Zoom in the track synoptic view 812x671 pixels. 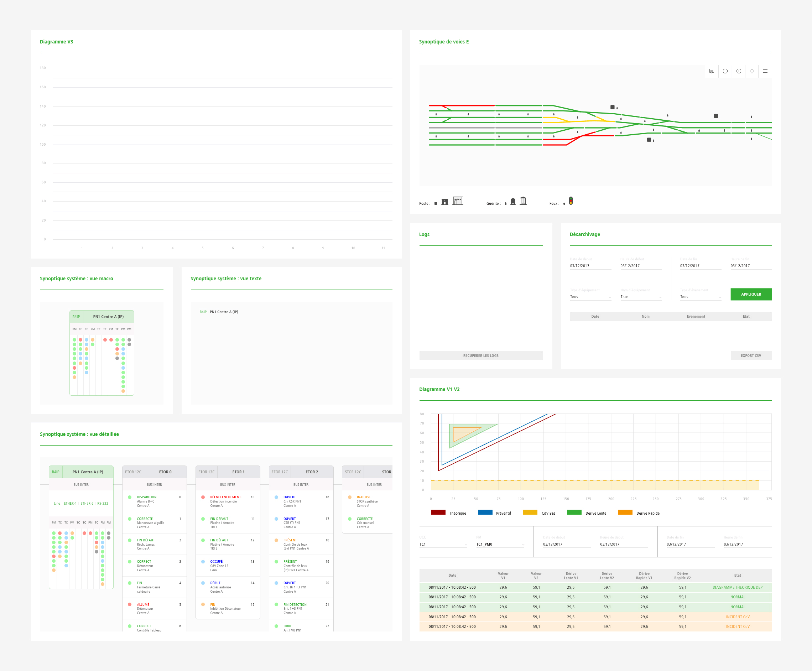[x=739, y=71]
